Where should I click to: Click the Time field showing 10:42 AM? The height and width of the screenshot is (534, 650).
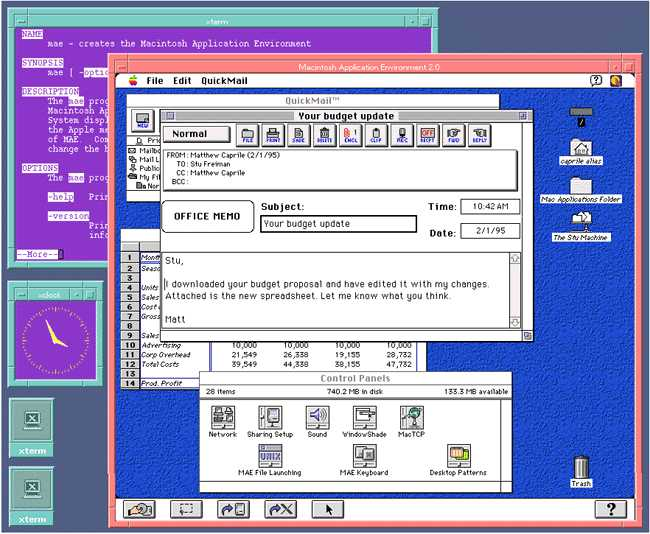coord(490,206)
